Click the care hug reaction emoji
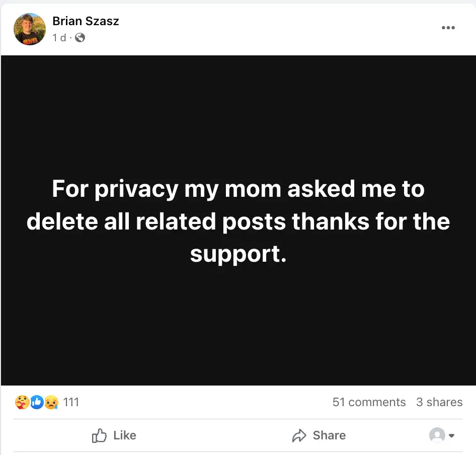The image size is (476, 455). point(22,402)
